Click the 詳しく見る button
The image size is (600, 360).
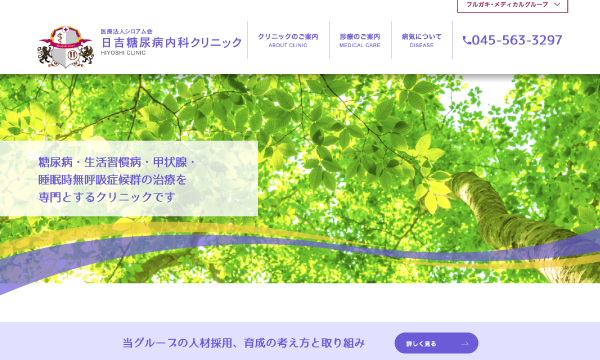coord(436,343)
